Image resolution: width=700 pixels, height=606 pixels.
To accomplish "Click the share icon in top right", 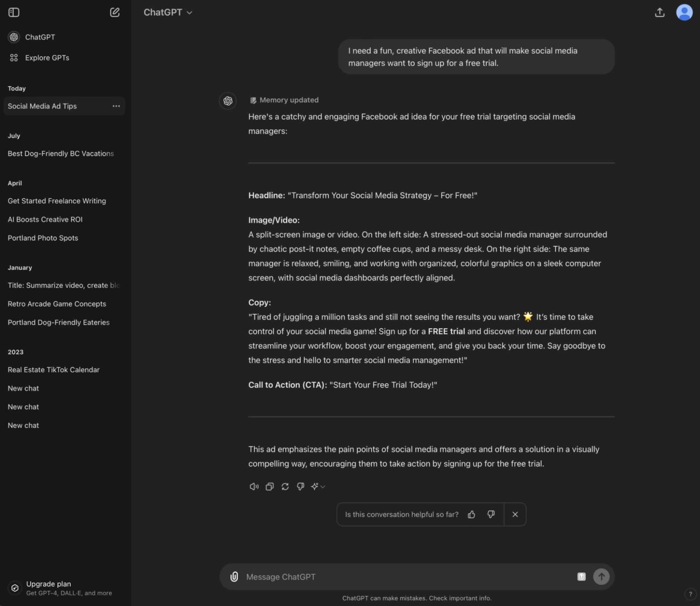I will click(660, 12).
